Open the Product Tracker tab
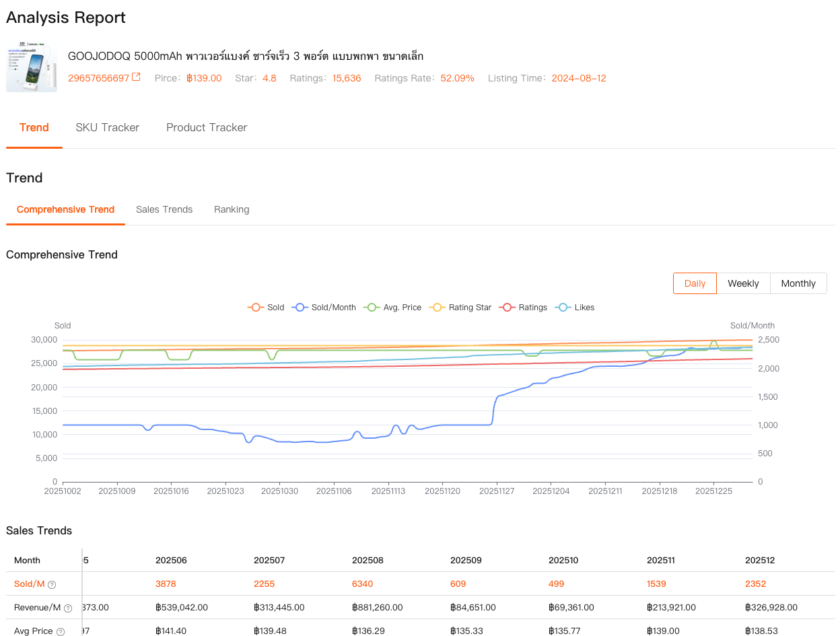The height and width of the screenshot is (636, 840). point(207,127)
